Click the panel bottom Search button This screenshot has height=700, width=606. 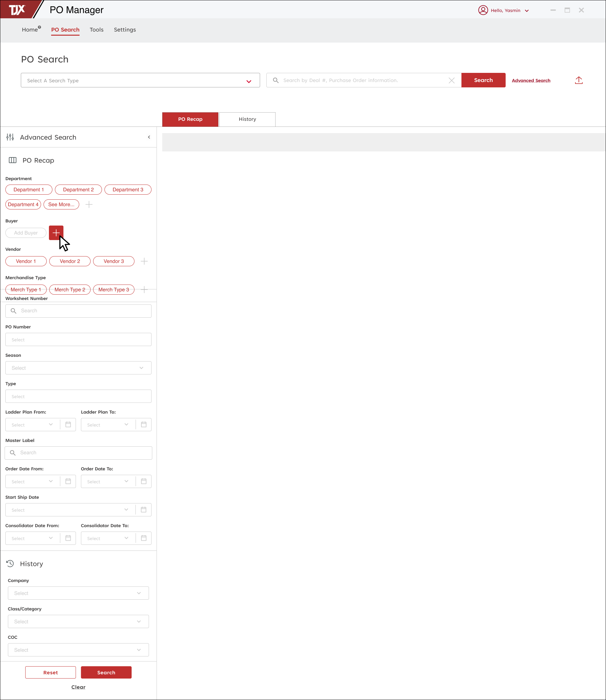(106, 673)
